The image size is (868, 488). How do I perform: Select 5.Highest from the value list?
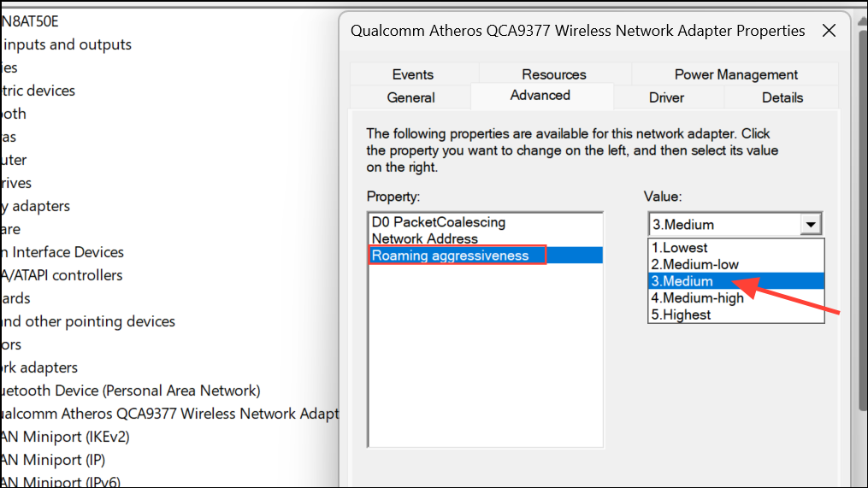click(681, 315)
